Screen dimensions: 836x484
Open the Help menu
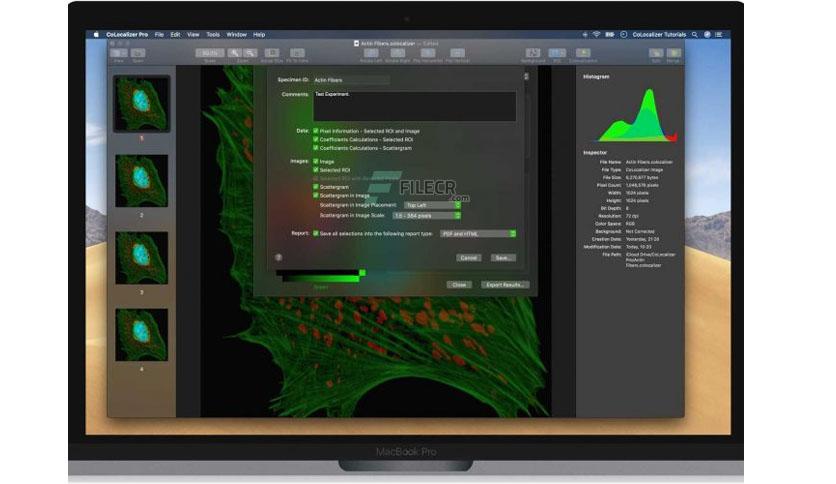click(259, 35)
